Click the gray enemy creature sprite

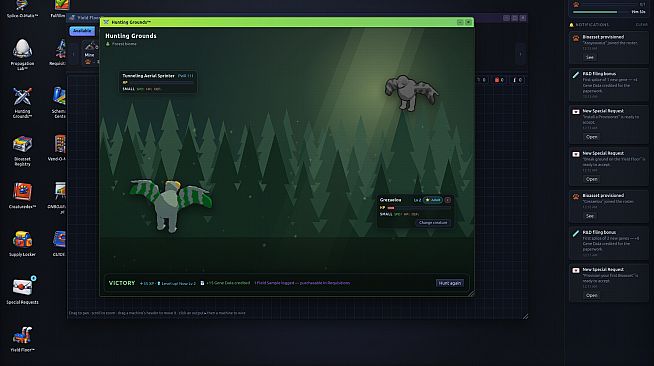click(x=411, y=93)
